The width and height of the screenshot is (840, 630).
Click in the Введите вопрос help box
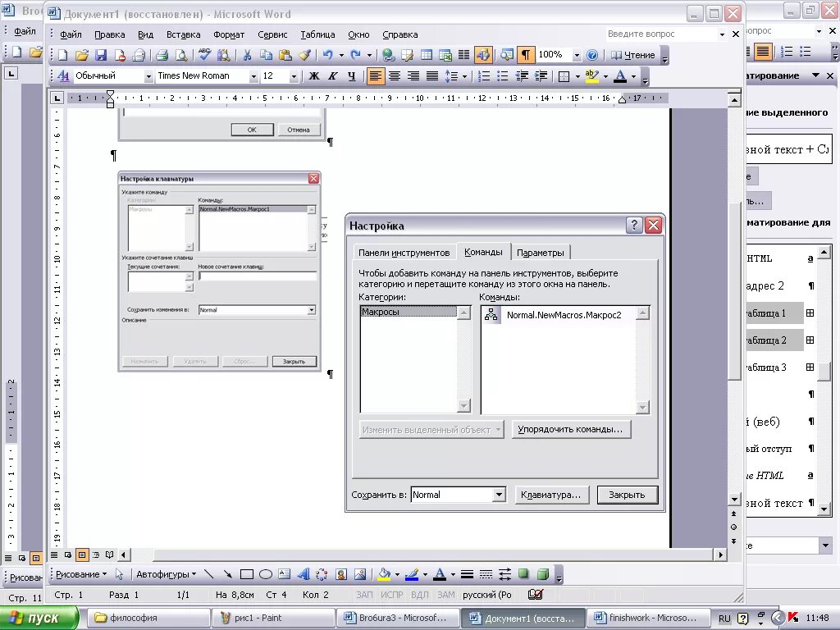click(x=660, y=34)
